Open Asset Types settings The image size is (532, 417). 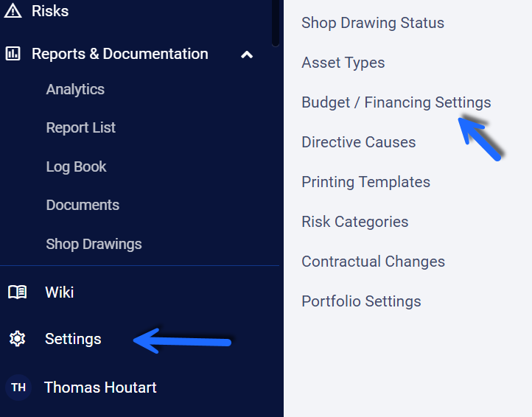click(343, 63)
